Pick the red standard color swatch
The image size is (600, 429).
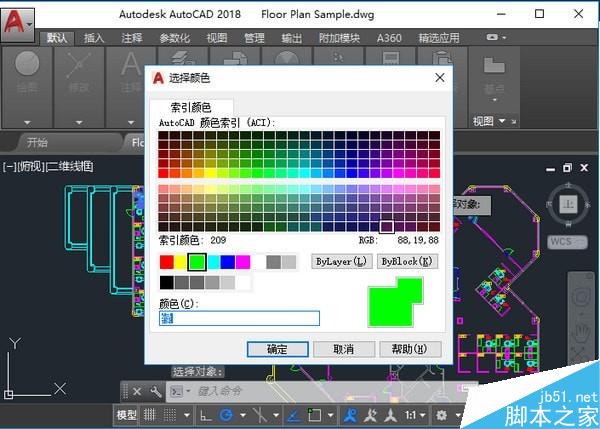tap(166, 262)
